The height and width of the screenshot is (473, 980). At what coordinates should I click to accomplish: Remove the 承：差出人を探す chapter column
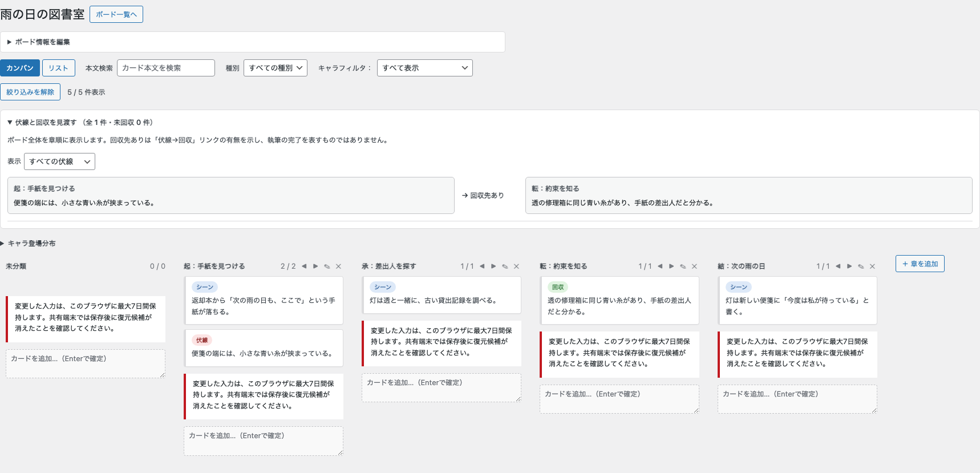pos(516,266)
